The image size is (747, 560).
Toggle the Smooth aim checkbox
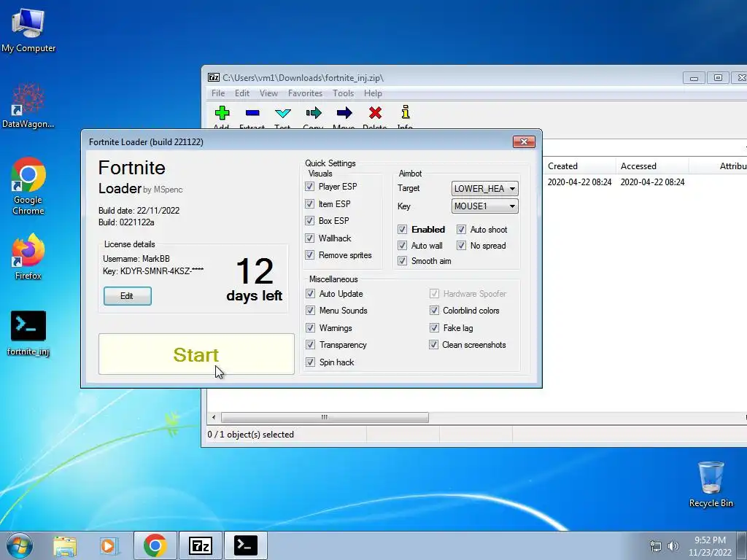click(x=402, y=260)
